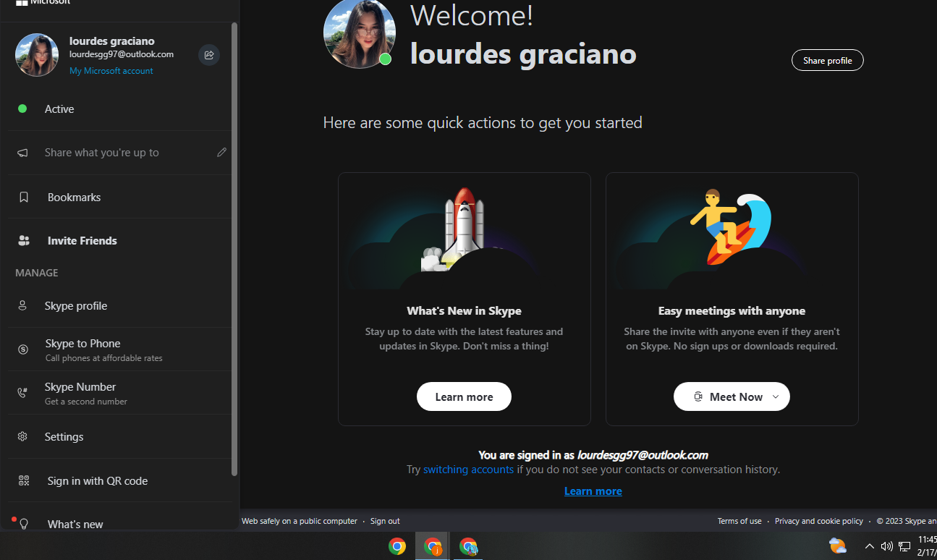Choose Skype Number menu entry

coord(120,393)
